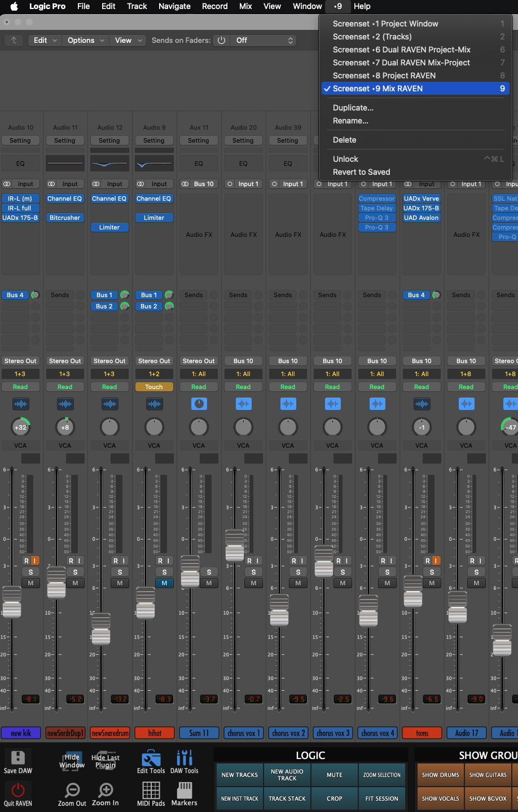Image resolution: width=518 pixels, height=812 pixels.
Task: Open the mixer's Edit dropdown
Action: [x=45, y=41]
